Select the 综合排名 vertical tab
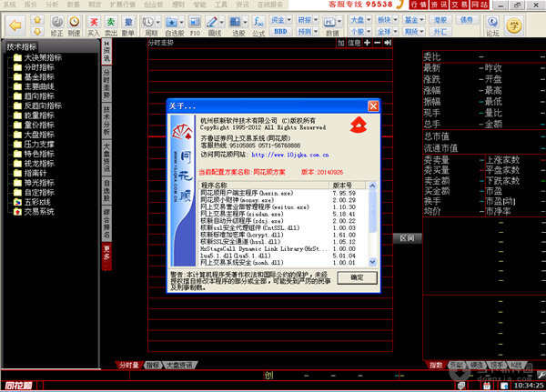The width and height of the screenshot is (546, 392). (106, 224)
